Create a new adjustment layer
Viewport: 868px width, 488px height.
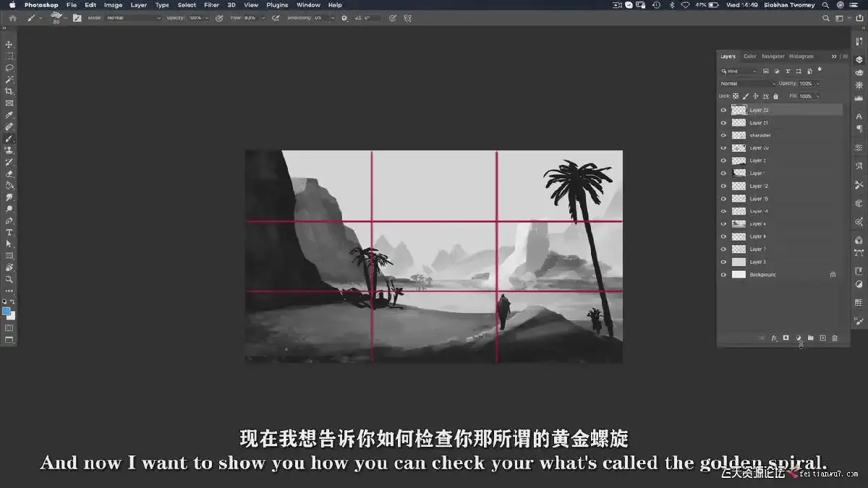click(x=799, y=338)
